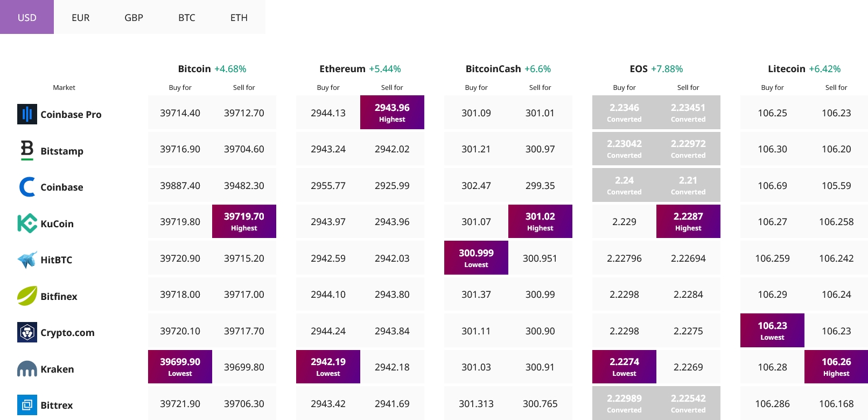Click Bitstamp EOS converted 2.23042 cell
The image size is (868, 420).
pos(624,149)
